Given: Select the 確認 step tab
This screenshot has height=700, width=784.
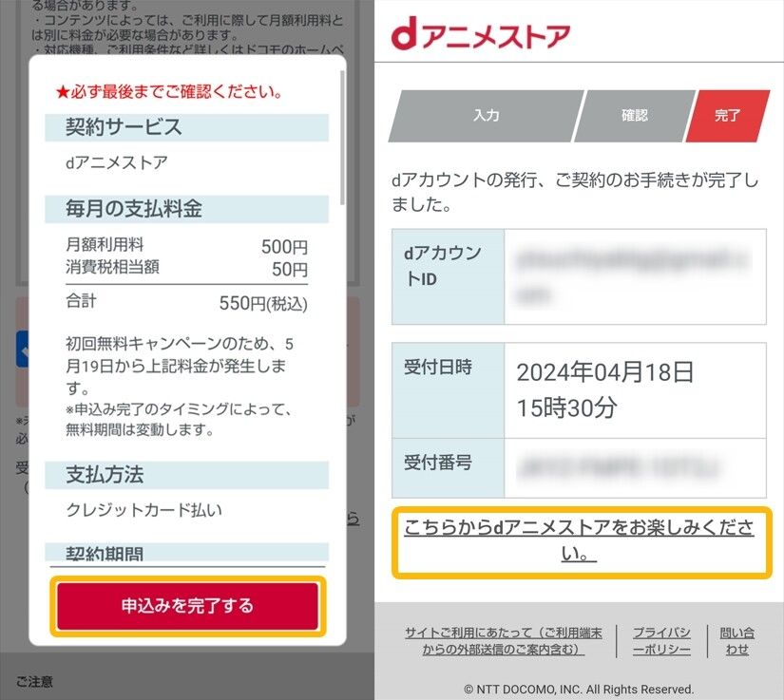Looking at the screenshot, I should 635,116.
